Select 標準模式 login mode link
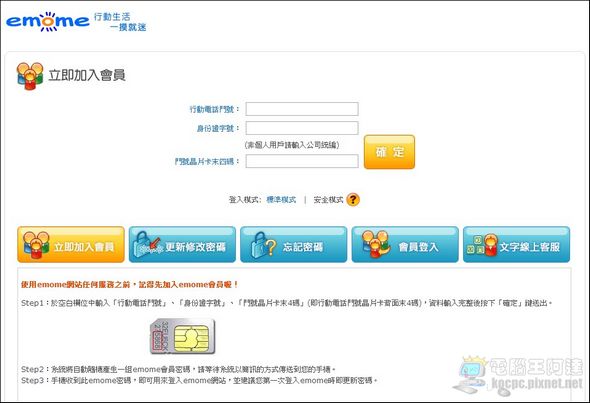 281,200
